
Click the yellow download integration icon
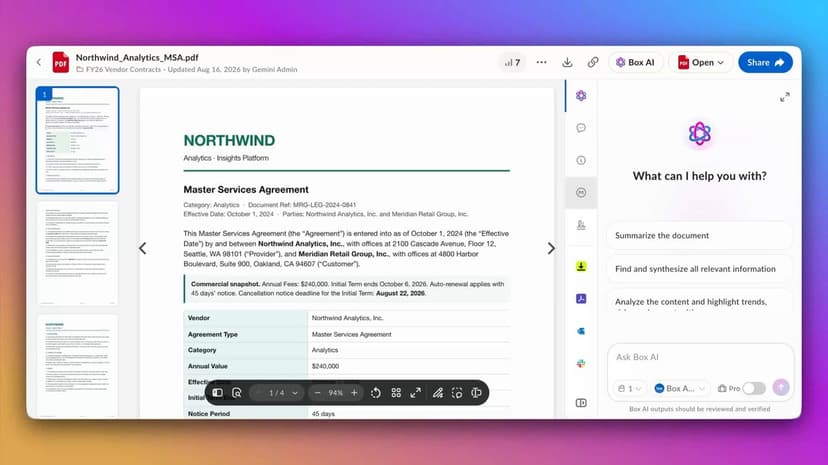coord(581,266)
